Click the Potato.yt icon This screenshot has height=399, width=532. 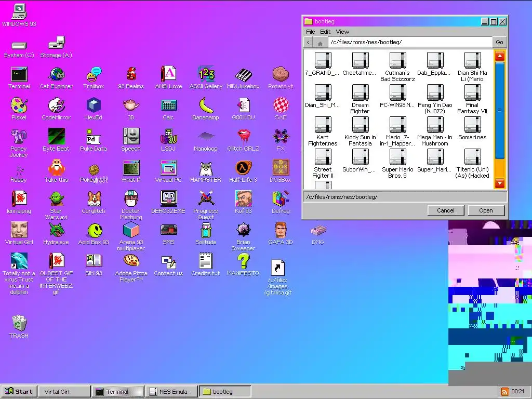pos(281,78)
